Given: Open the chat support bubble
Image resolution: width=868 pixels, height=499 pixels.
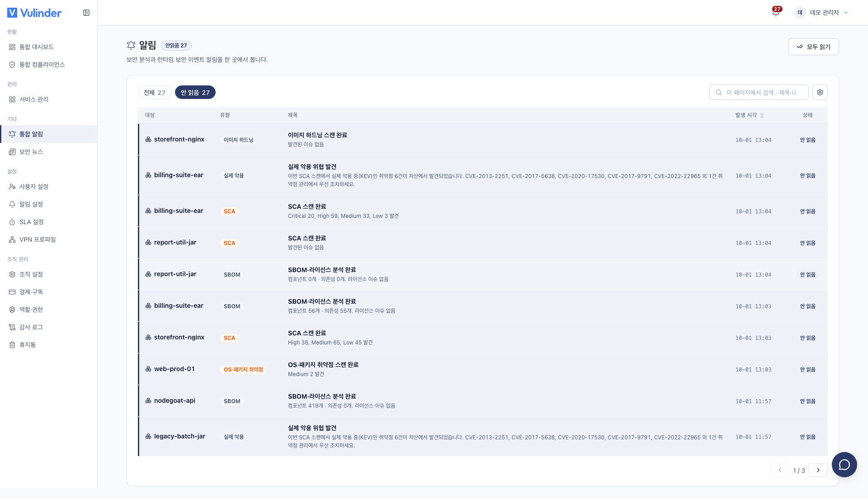Looking at the screenshot, I should point(844,464).
